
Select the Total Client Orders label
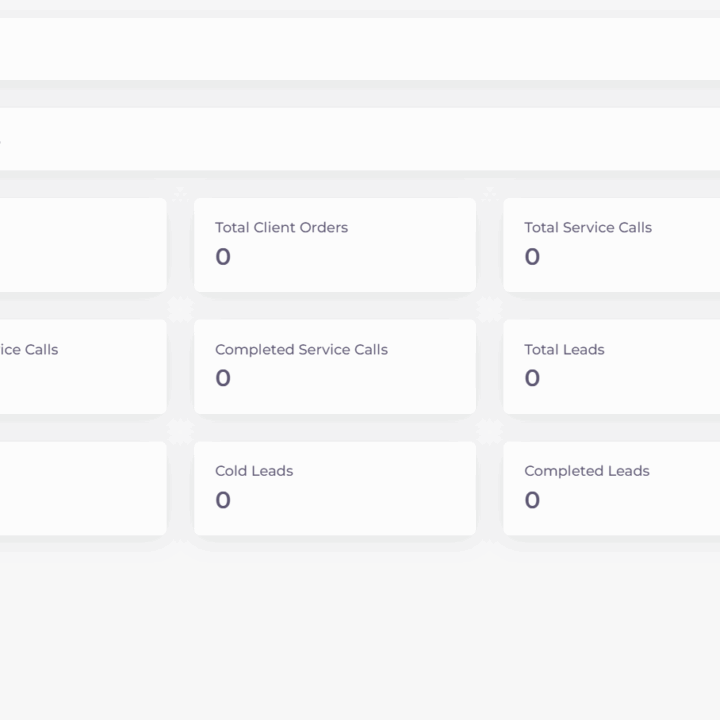coord(281,227)
